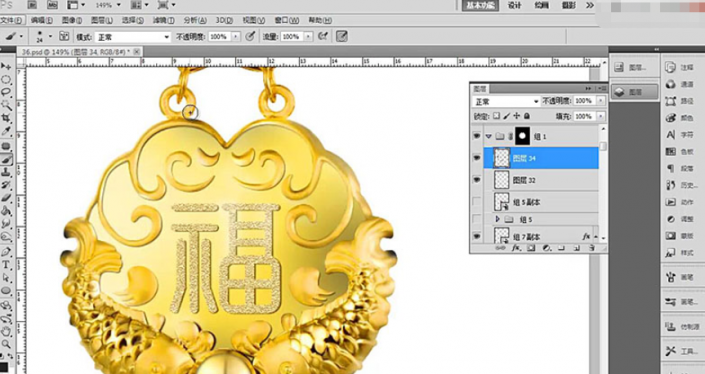The width and height of the screenshot is (705, 374).
Task: Click the layer style fx button
Action: coord(516,248)
